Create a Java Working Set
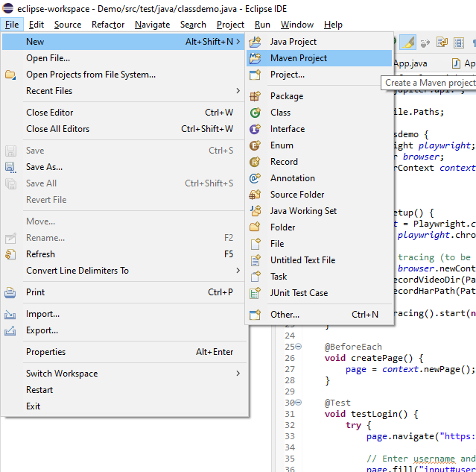 coord(319,211)
